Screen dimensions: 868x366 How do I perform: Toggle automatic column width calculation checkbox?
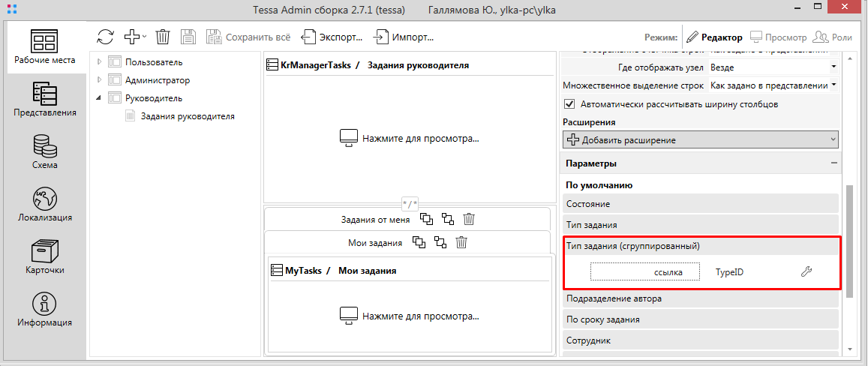569,104
